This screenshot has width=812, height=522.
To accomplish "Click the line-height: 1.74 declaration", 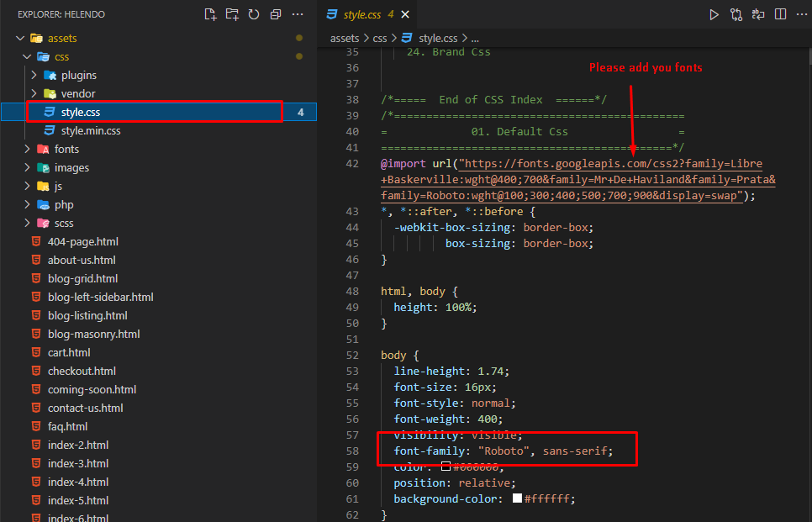I will point(451,372).
